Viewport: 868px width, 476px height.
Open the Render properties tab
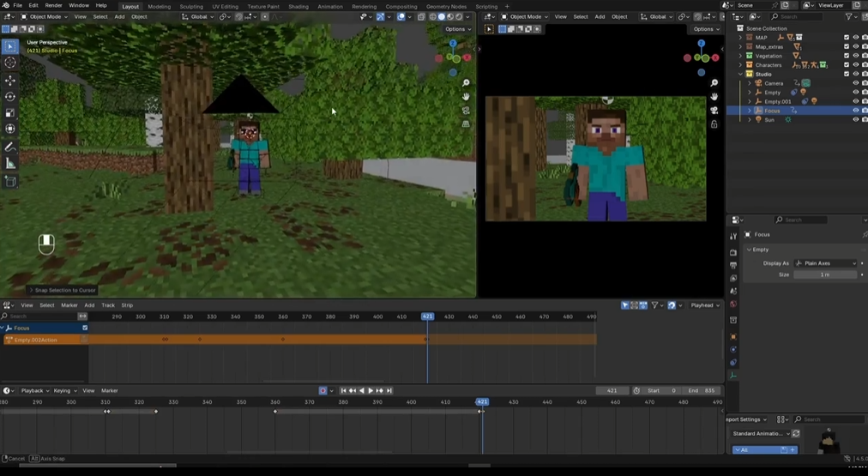click(733, 252)
